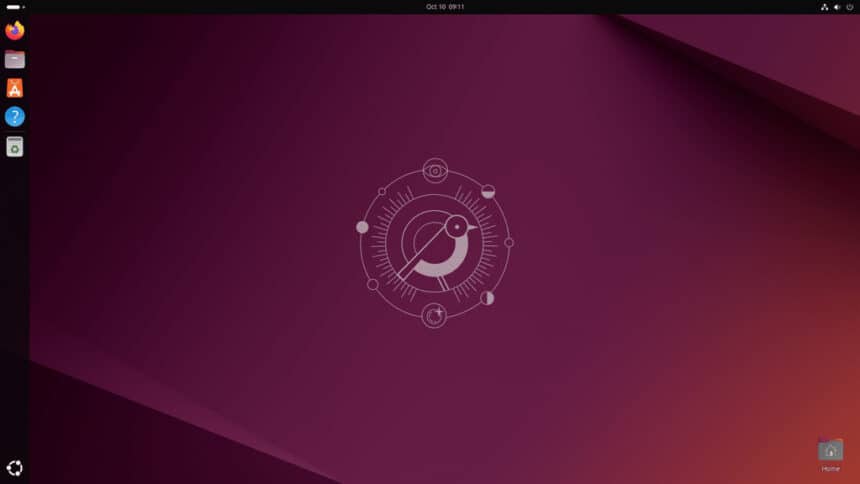
Task: Open the Home folder desktop icon
Action: 830,455
